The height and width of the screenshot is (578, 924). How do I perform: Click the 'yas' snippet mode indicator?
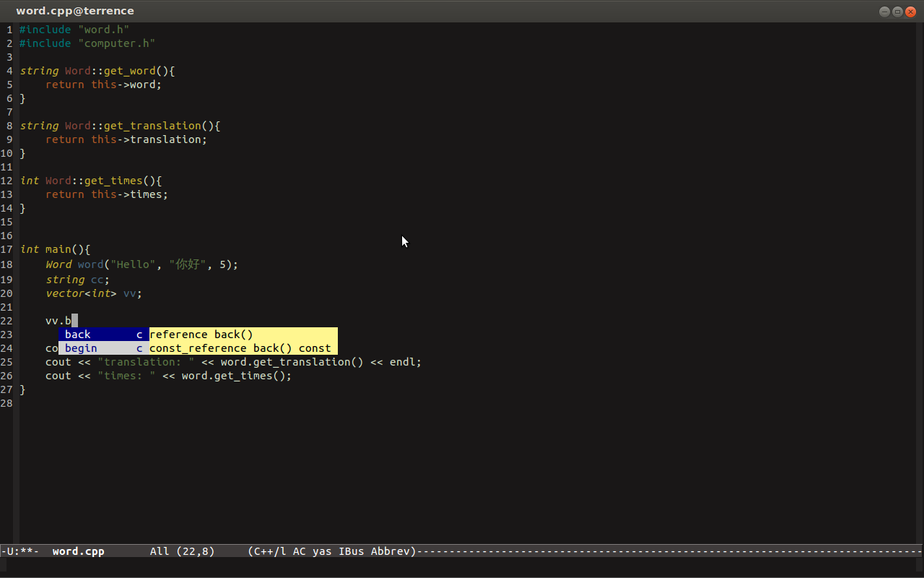coord(322,551)
